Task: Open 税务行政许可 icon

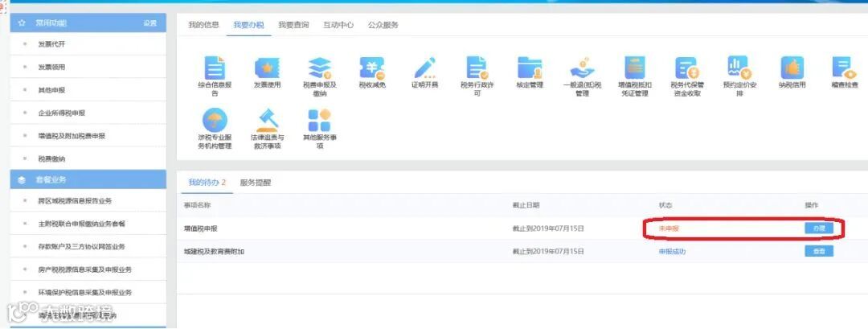Action: point(477,68)
